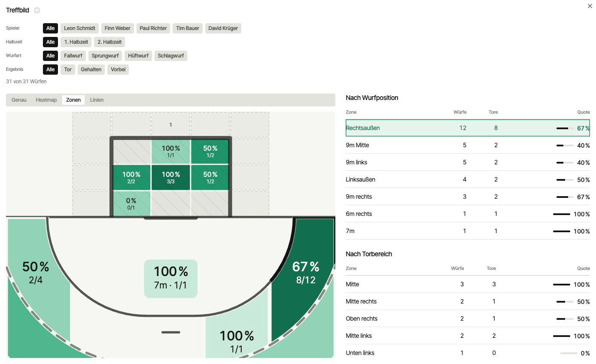The width and height of the screenshot is (596, 364).
Task: Select the Rechtsaußen row in the table
Action: click(468, 128)
